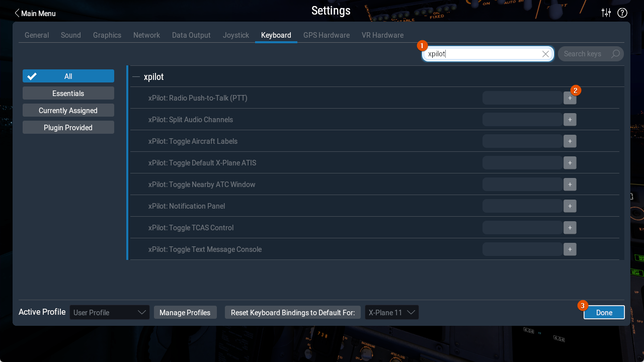Click the plus icon beside Toggle Aircraft Labels
Image resolution: width=644 pixels, height=362 pixels.
point(570,141)
